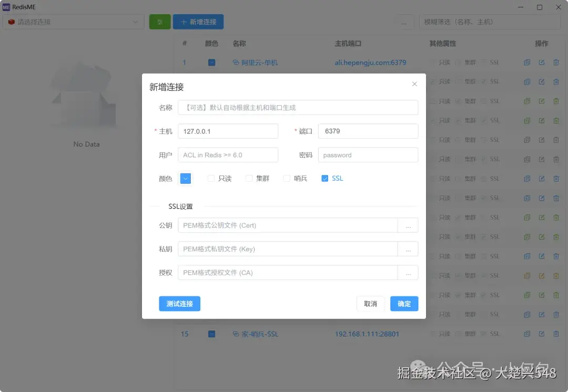568x392 pixels.
Task: Click the 模糊筛选 filter input
Action: click(490, 22)
